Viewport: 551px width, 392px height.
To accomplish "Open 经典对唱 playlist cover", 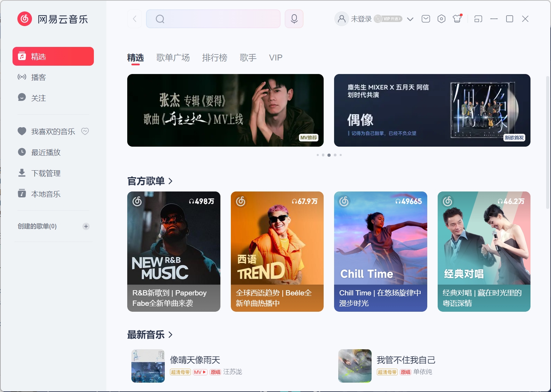I will point(484,238).
